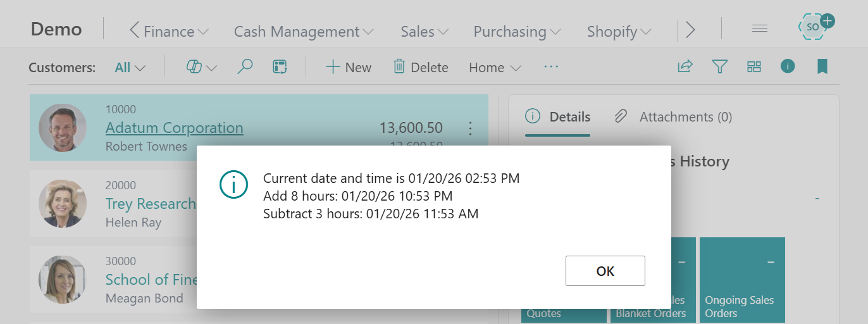The width and height of the screenshot is (868, 324).
Task: Expand the All customers view filter
Action: (x=130, y=68)
